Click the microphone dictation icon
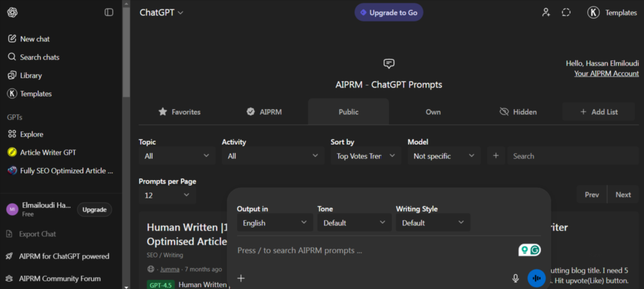Image resolution: width=644 pixels, height=289 pixels. point(515,278)
